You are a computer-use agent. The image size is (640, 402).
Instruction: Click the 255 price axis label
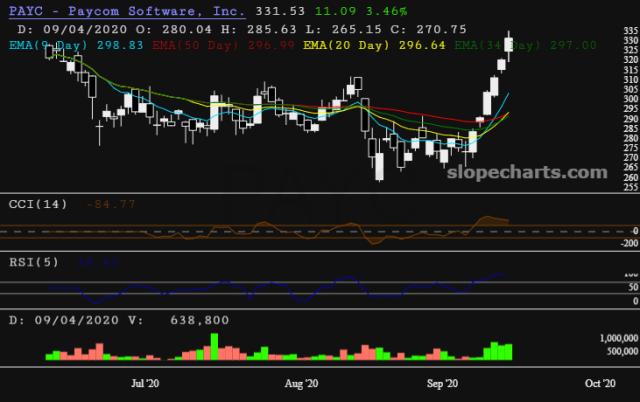coord(629,187)
